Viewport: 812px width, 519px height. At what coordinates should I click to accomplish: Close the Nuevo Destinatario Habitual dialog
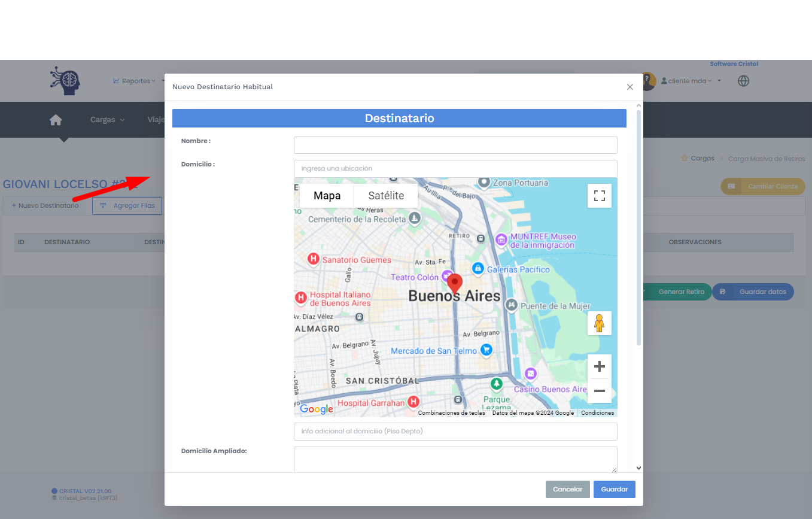pyautogui.click(x=629, y=87)
